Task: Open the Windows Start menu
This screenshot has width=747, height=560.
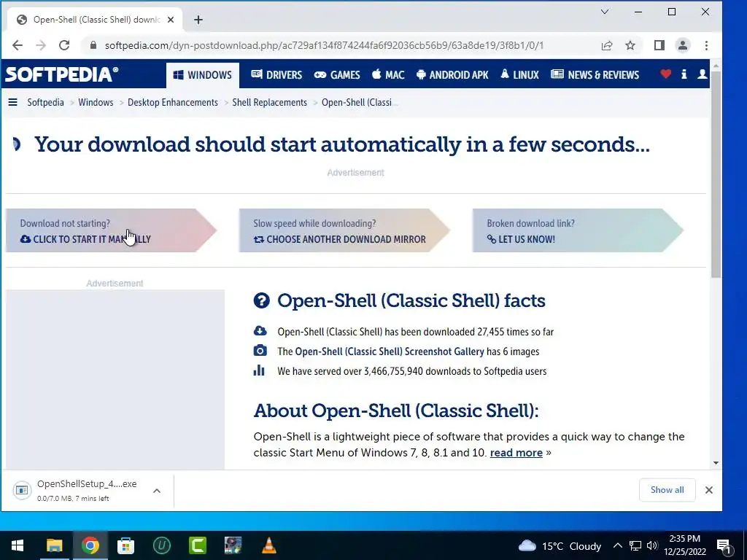Action: [18, 545]
